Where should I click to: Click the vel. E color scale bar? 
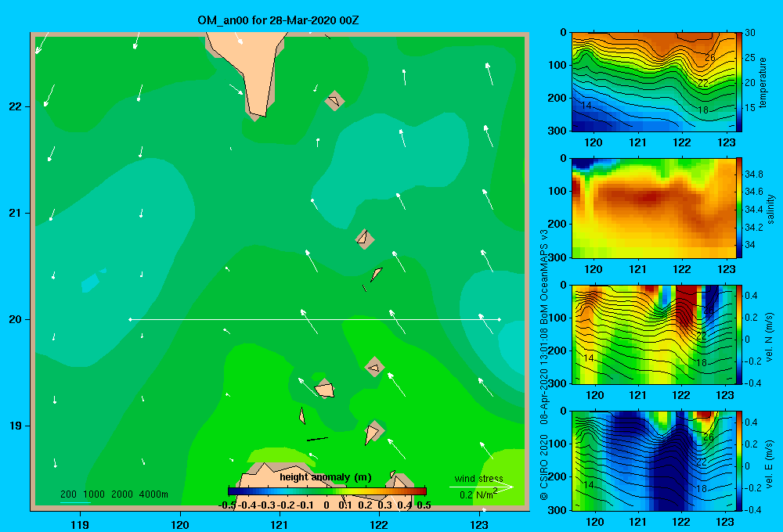pos(739,460)
